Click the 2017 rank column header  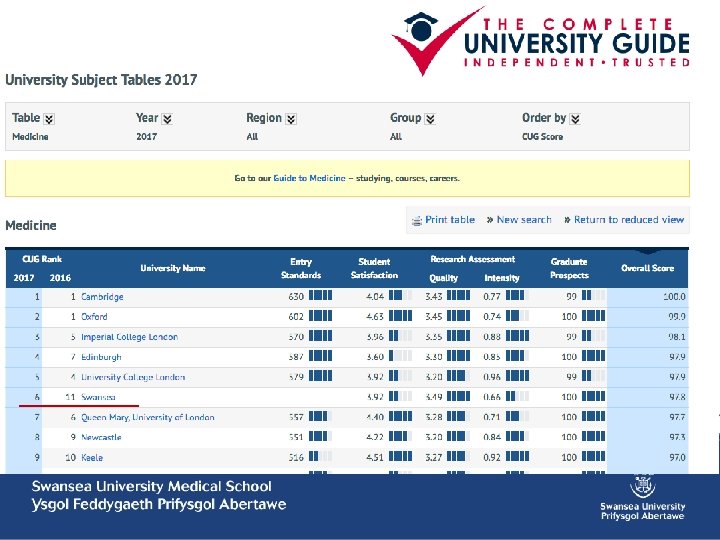coord(24,278)
